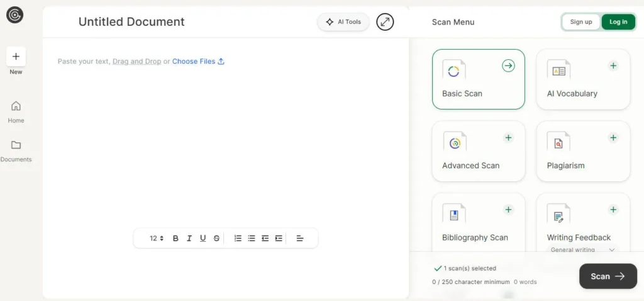Open the text alignment options
644x301 pixels.
click(x=300, y=238)
